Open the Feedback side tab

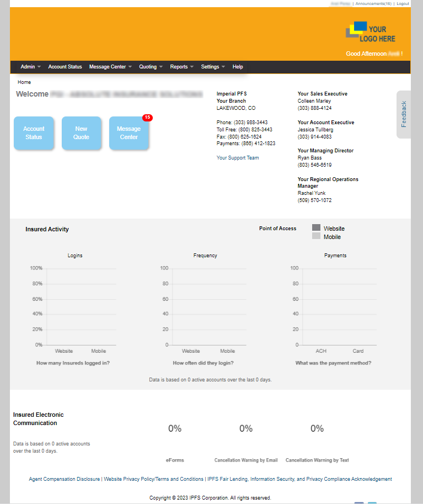[404, 114]
